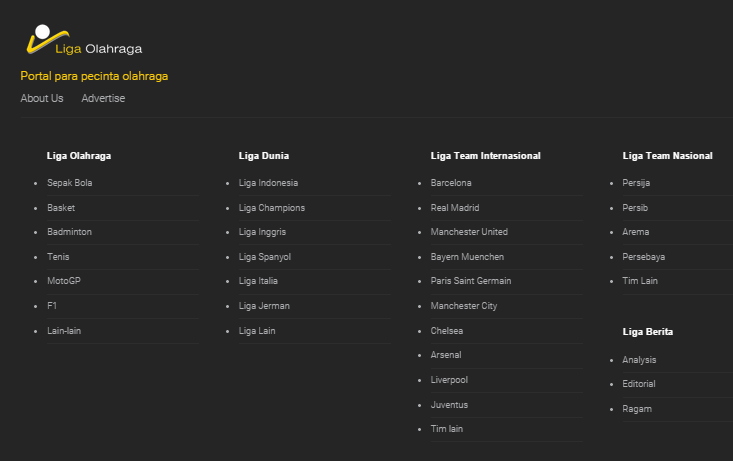Open Persija national team page
This screenshot has width=733, height=461.
(636, 183)
